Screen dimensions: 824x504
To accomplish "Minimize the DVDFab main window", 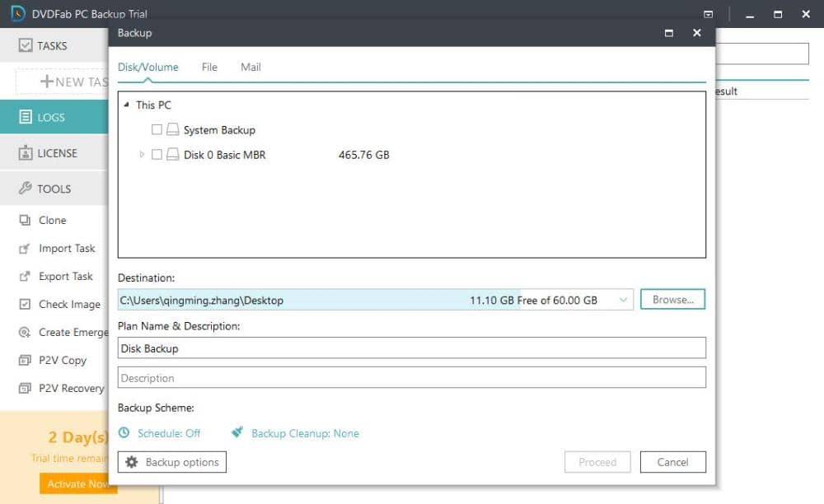I will pyautogui.click(x=750, y=15).
